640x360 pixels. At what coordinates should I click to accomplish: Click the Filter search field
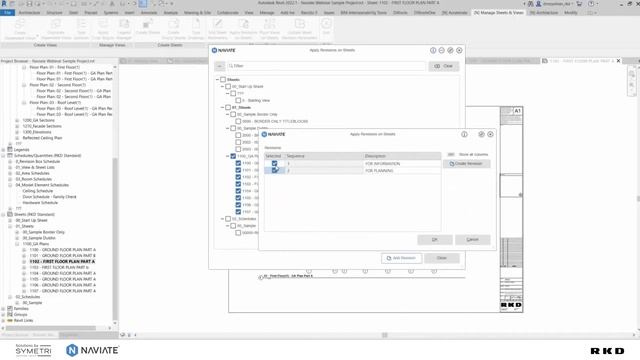326,66
